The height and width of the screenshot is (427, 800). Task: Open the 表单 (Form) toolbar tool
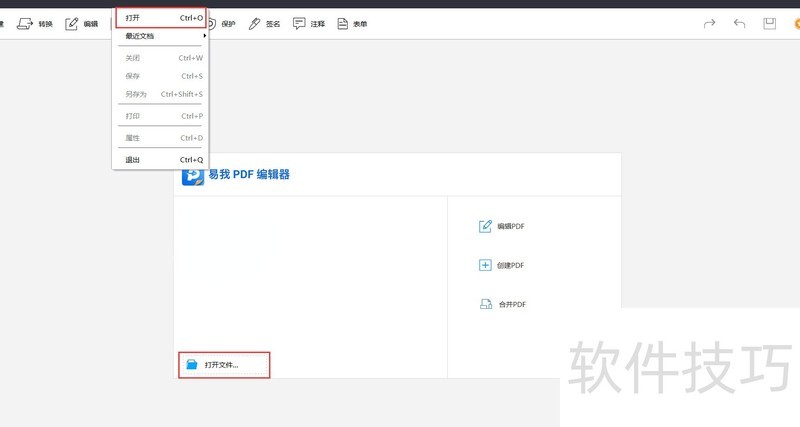click(x=352, y=23)
